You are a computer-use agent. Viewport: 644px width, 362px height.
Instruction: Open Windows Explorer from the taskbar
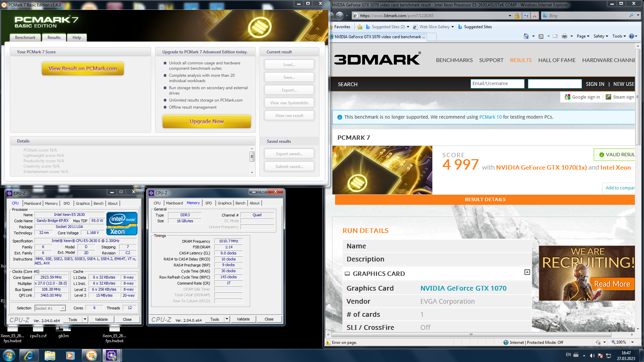coord(50,355)
